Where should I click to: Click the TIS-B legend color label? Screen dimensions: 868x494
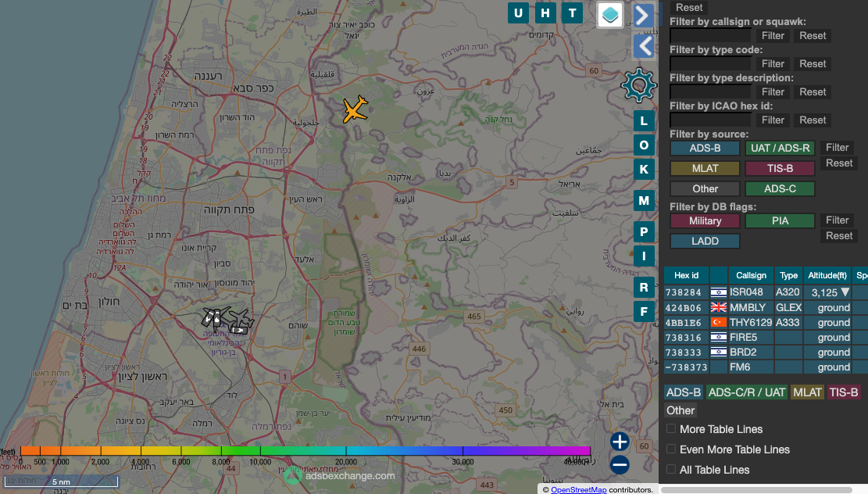click(843, 392)
